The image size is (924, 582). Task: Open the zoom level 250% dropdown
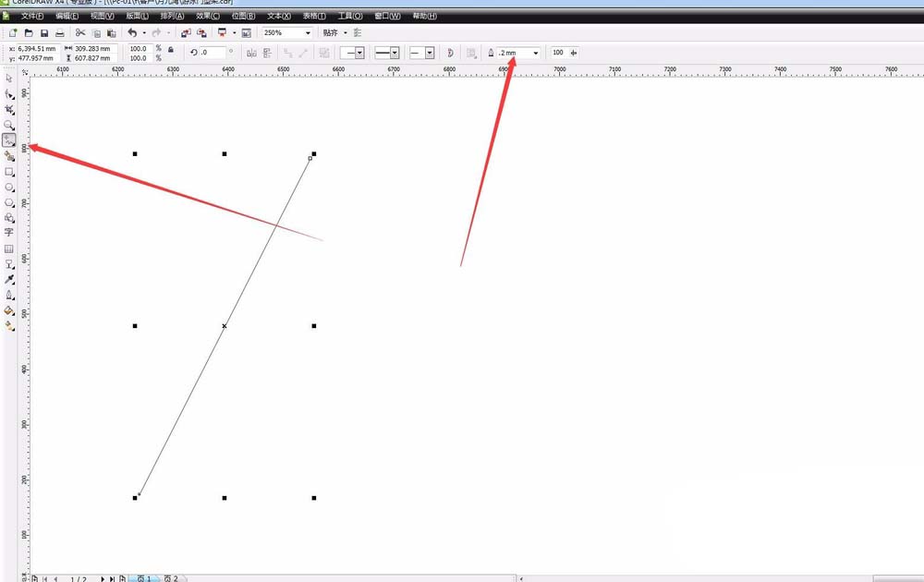pyautogui.click(x=308, y=33)
